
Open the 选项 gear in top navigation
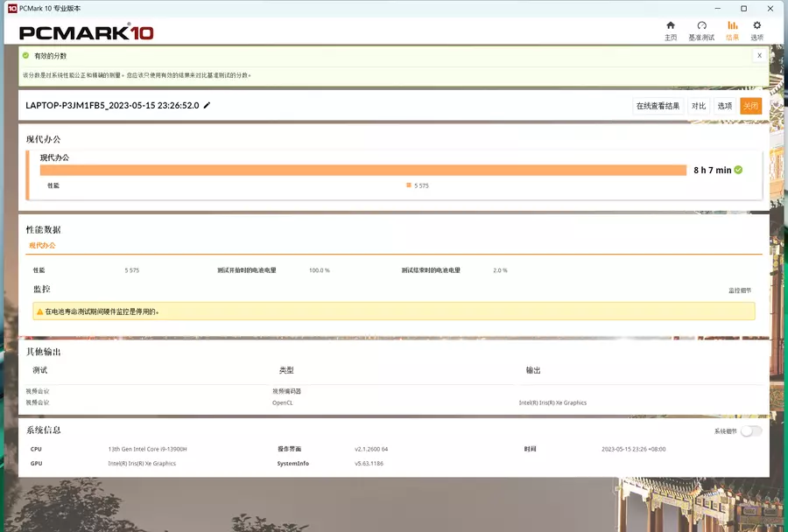point(756,26)
